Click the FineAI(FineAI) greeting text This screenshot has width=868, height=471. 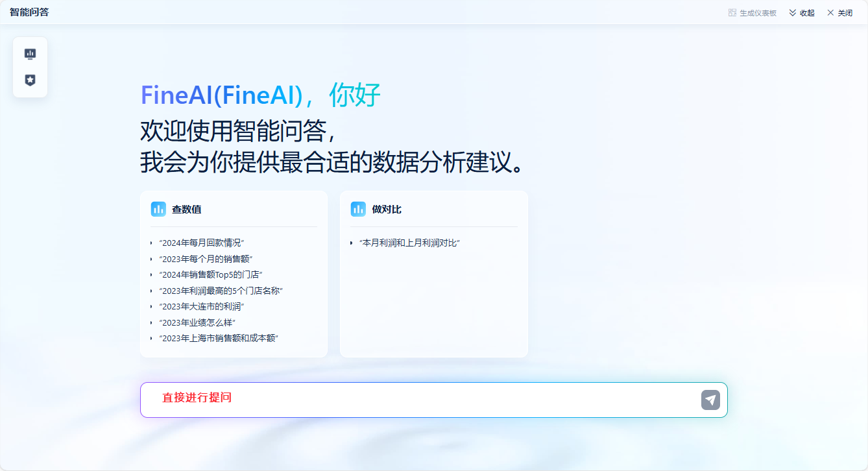222,95
